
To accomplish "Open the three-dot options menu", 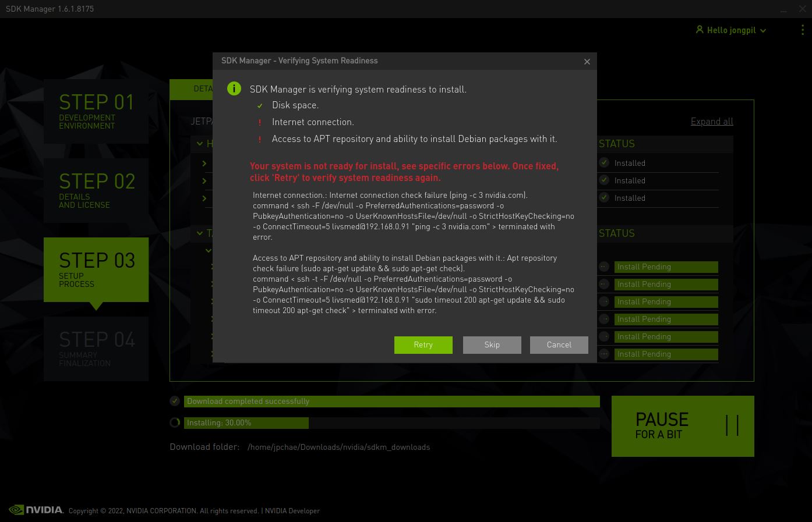I will coord(803,30).
